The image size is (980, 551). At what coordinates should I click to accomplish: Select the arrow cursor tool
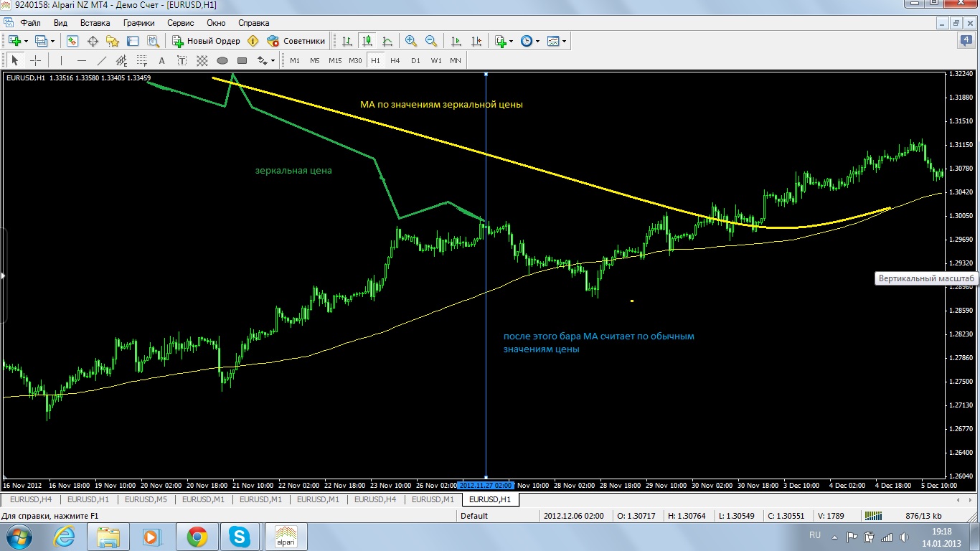pyautogui.click(x=14, y=60)
